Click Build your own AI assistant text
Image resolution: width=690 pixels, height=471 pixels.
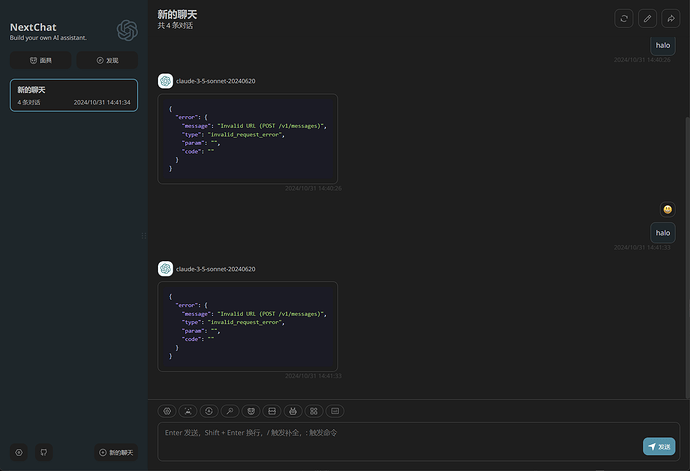point(48,38)
